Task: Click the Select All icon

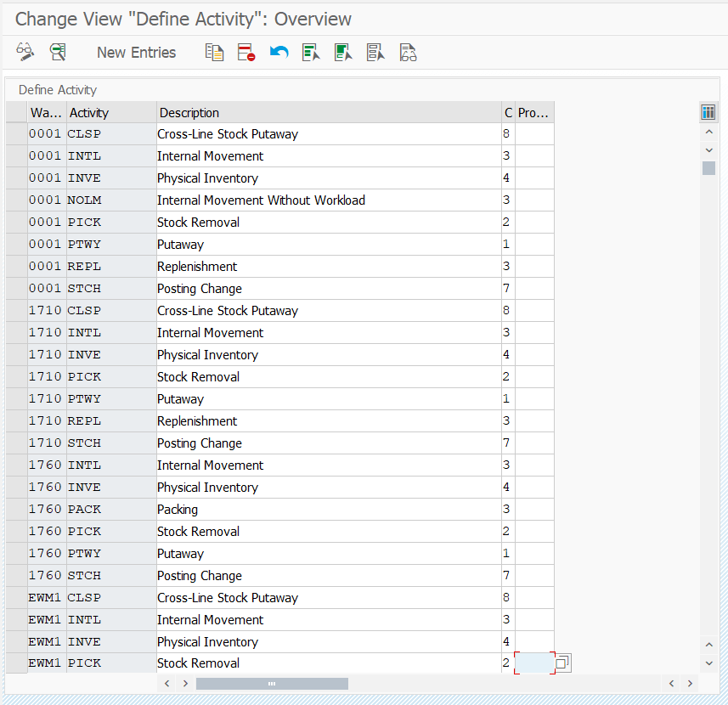Action: tap(311, 53)
